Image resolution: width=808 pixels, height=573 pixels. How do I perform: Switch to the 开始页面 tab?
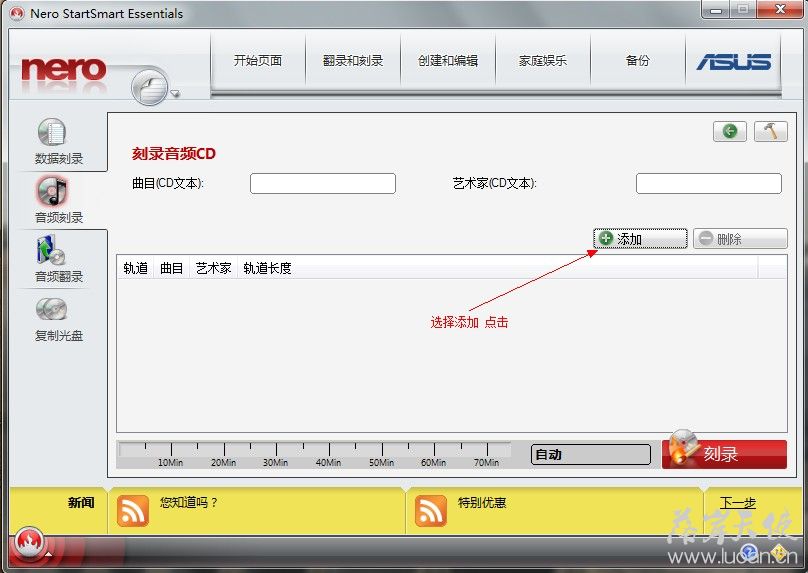(x=258, y=61)
